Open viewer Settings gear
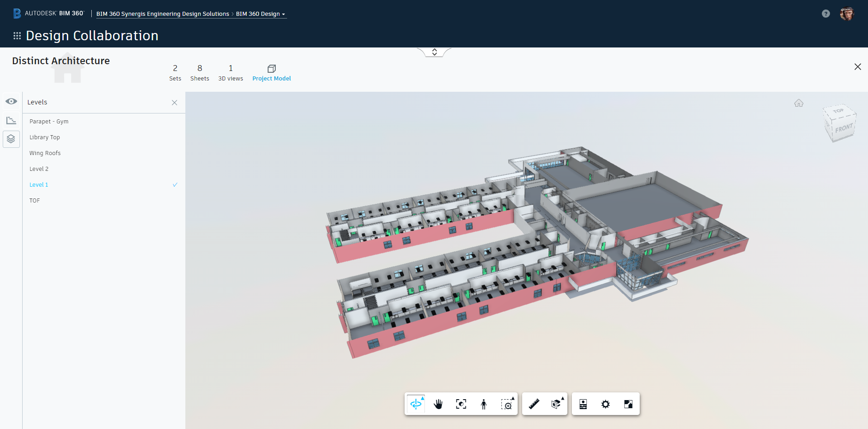868x429 pixels. coord(605,404)
